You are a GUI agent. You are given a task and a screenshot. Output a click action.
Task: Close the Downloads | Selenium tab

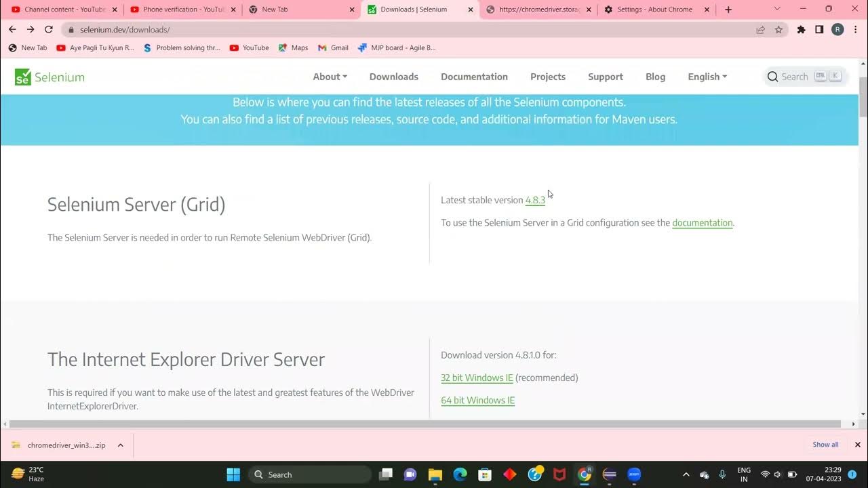[471, 9]
